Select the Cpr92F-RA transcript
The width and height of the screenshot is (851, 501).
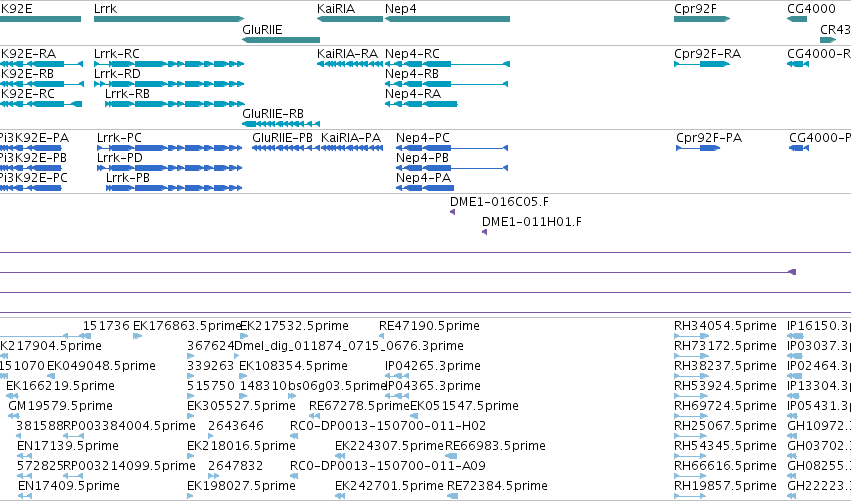pyautogui.click(x=702, y=64)
